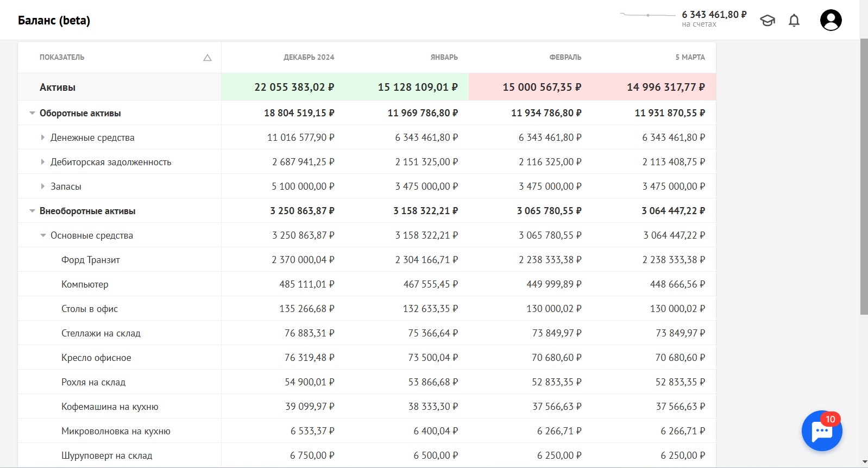868x468 pixels.
Task: Open the graduation cap training icon
Action: point(768,21)
